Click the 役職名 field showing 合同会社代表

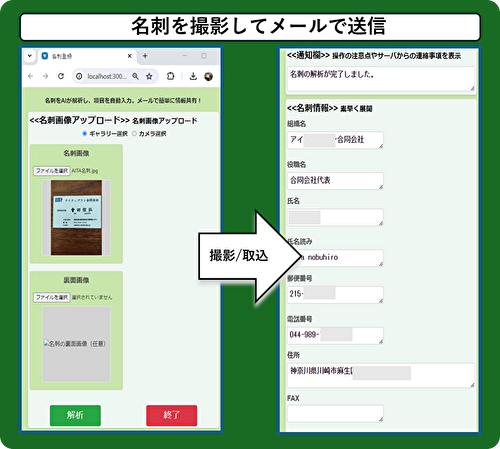click(335, 181)
